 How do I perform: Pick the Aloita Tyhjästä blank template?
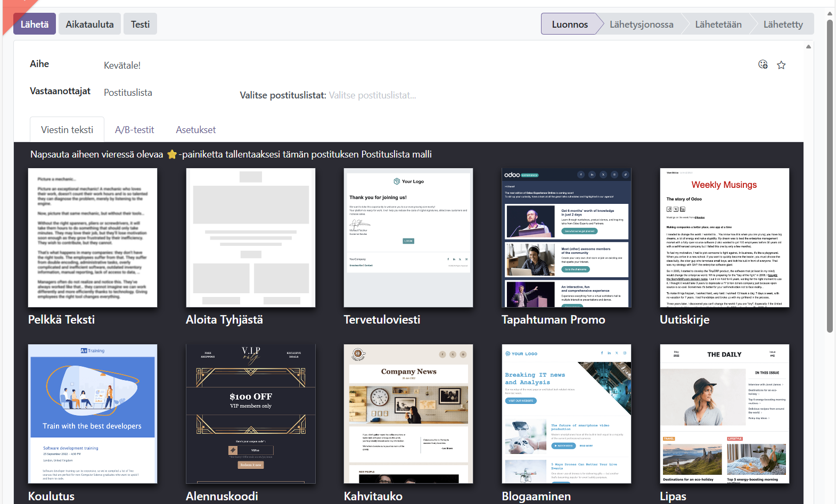(x=250, y=238)
